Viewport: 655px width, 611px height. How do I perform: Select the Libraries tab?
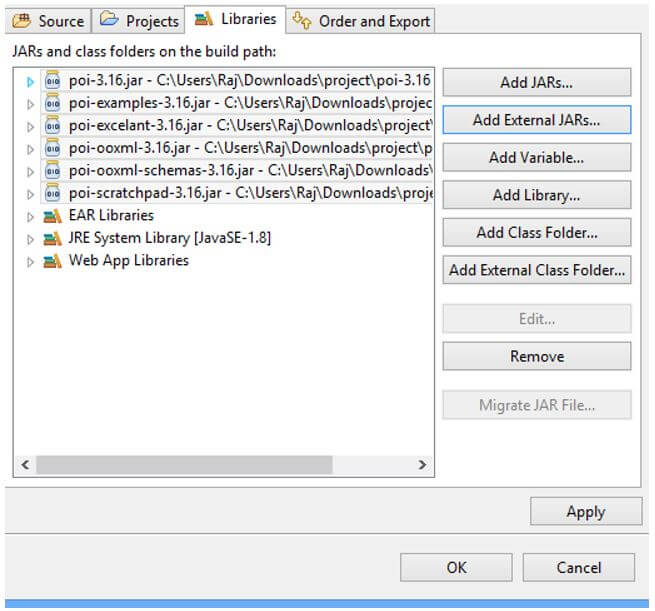[235, 19]
